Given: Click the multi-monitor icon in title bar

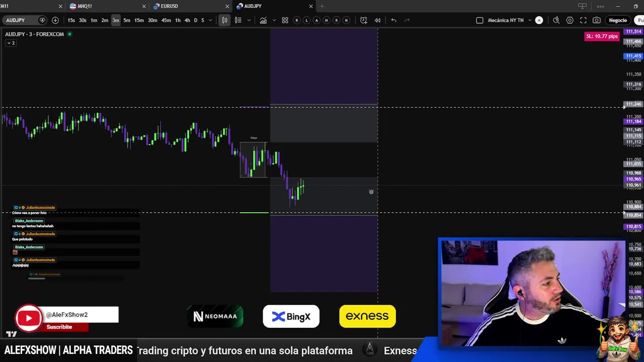Looking at the screenshot, I should (x=582, y=6).
